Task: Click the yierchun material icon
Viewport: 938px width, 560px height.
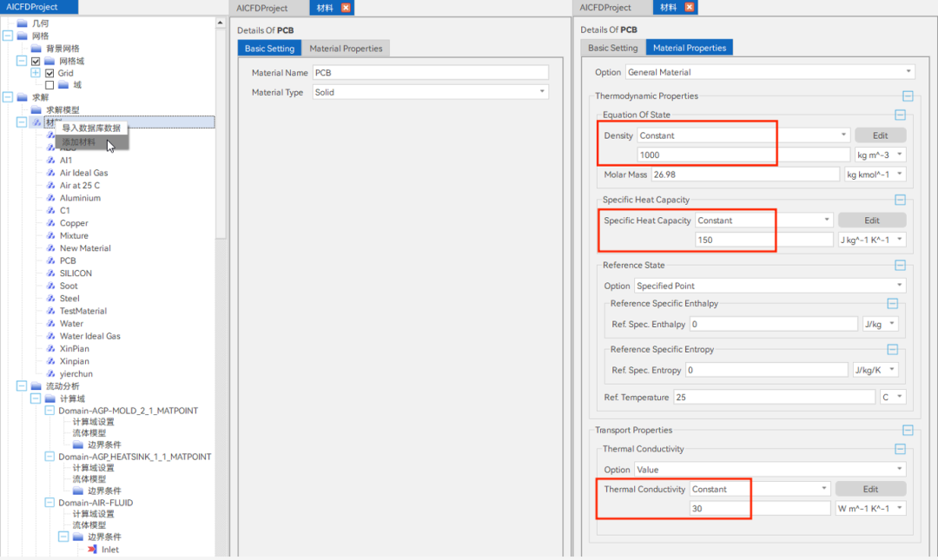Action: point(51,374)
